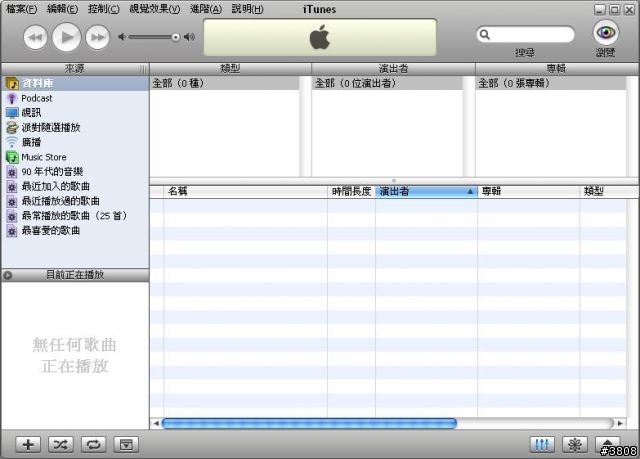Click the 廣播 radio antenna icon
640x459 pixels.
coord(12,142)
